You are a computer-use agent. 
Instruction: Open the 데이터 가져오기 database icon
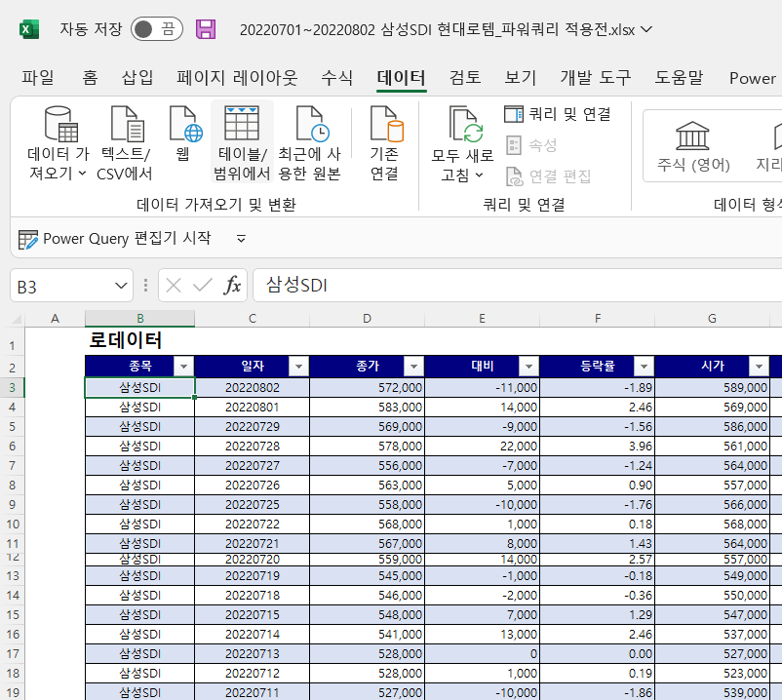tap(60, 124)
